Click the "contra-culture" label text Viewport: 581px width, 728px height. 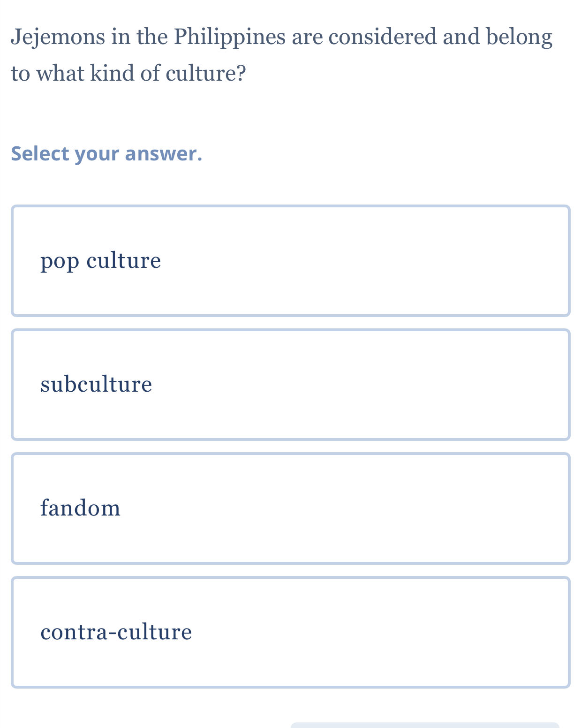click(116, 632)
